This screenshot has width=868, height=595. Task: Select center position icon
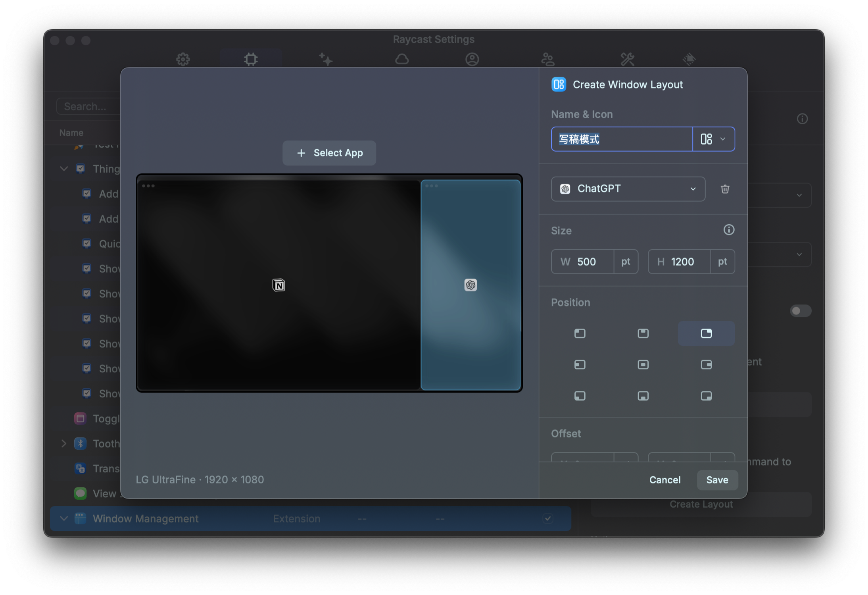click(643, 364)
